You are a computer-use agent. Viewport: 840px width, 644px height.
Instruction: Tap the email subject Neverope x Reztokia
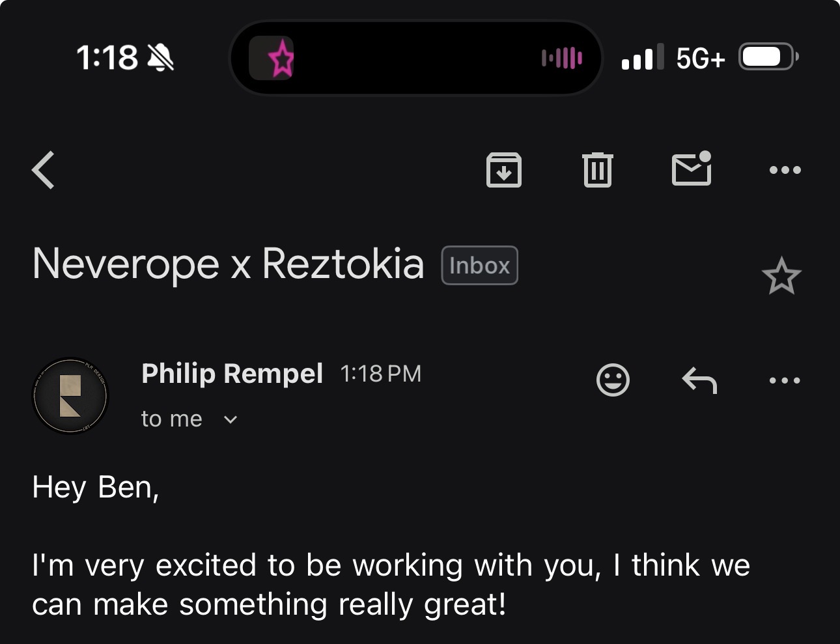228,264
